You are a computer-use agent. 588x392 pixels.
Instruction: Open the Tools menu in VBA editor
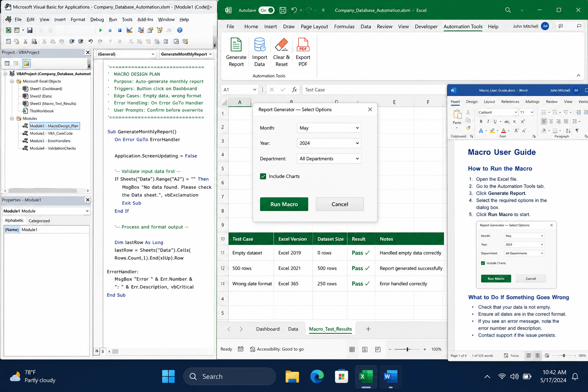click(127, 20)
